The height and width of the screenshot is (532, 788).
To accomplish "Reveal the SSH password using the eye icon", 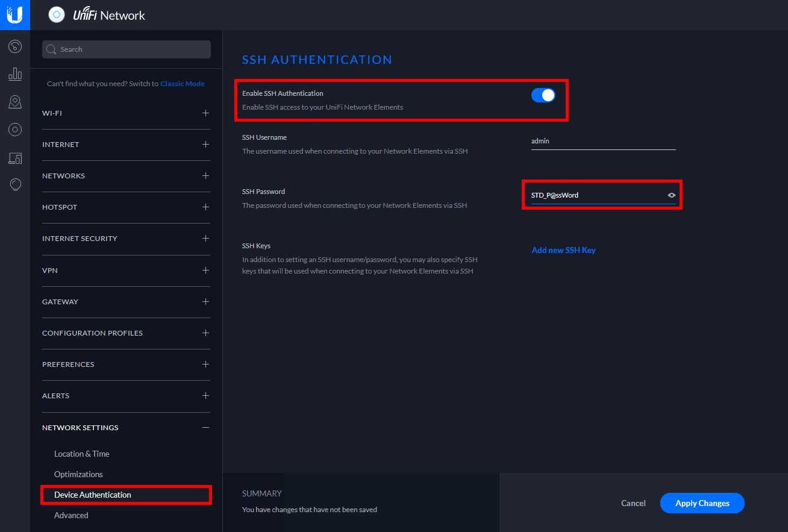I will click(671, 195).
